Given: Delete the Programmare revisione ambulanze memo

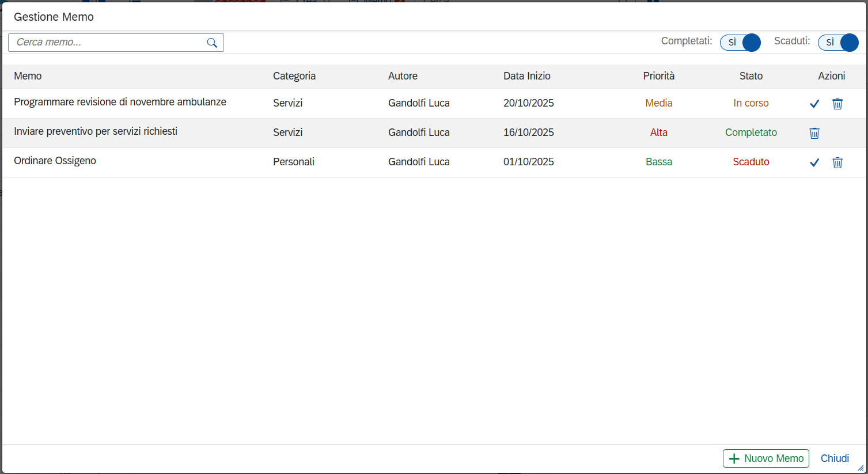Looking at the screenshot, I should tap(837, 104).
